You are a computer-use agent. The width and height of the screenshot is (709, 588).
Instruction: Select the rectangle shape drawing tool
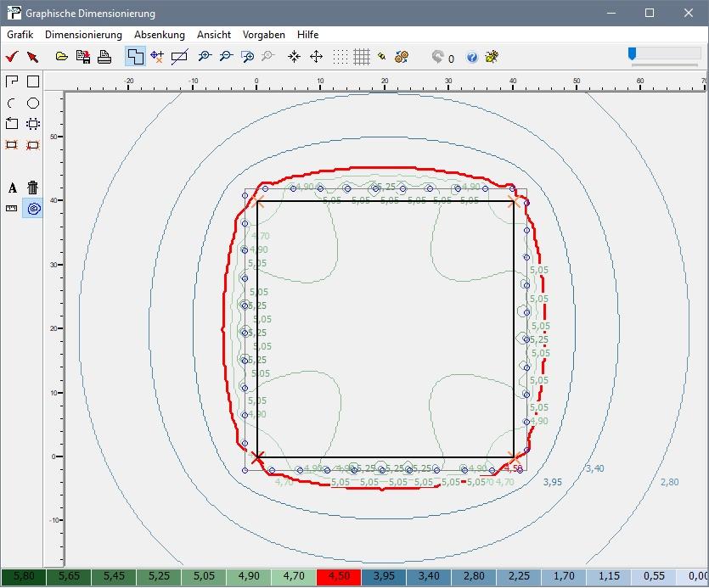(33, 81)
